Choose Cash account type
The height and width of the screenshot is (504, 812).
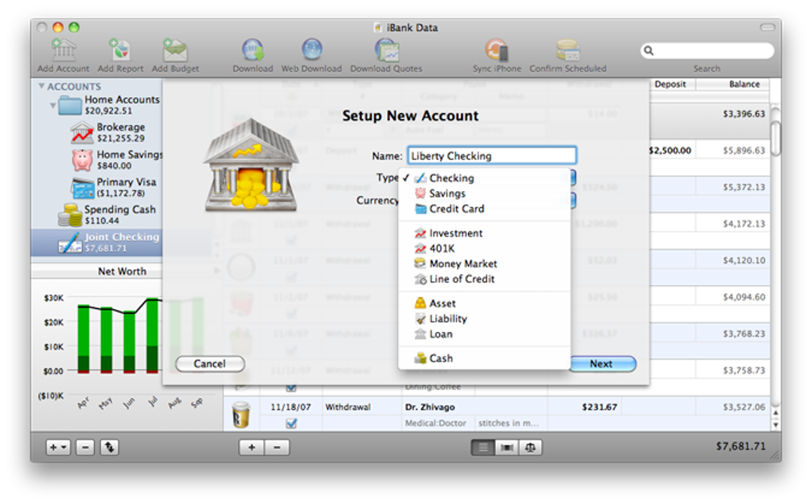pos(484,358)
